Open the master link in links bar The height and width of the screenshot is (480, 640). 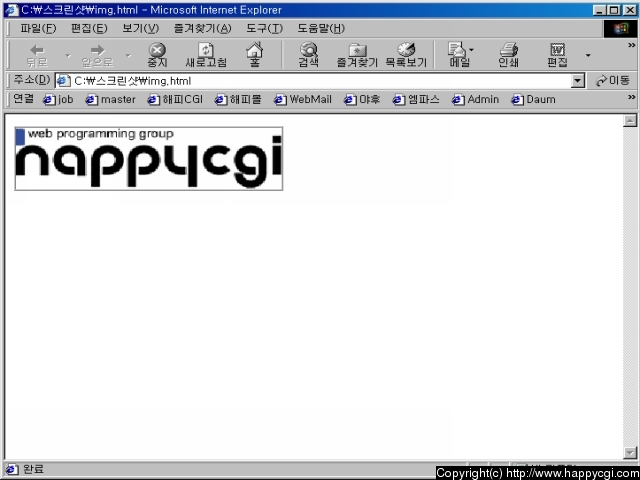click(x=110, y=99)
